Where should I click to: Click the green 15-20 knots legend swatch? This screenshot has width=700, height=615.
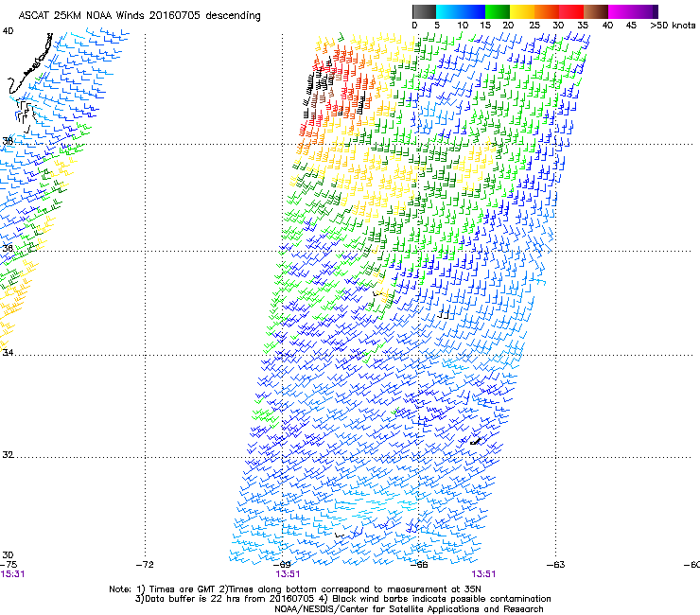pyautogui.click(x=498, y=11)
